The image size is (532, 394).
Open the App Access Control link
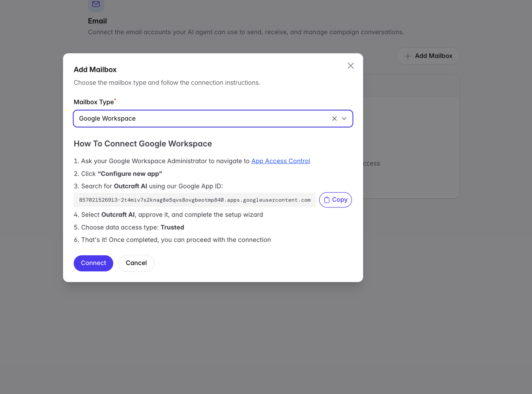click(280, 161)
